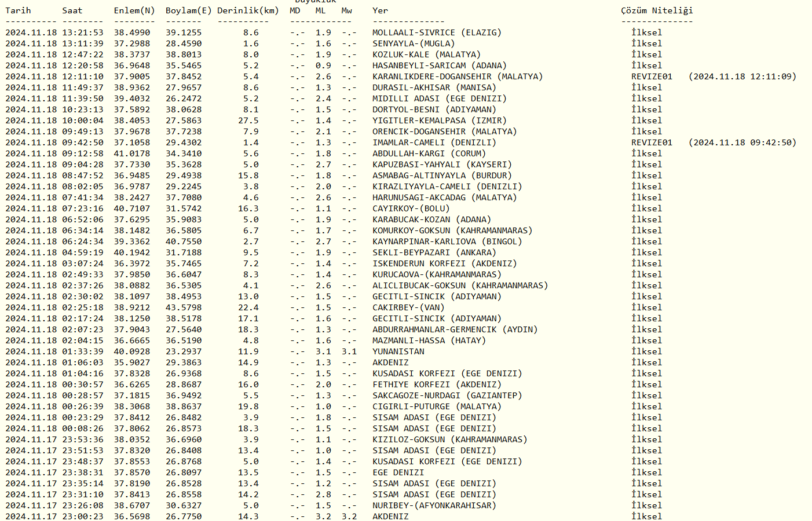Click location KAPUZBASI-YAHYALI (KAYSERI)
This screenshot has width=812, height=521.
(x=442, y=164)
